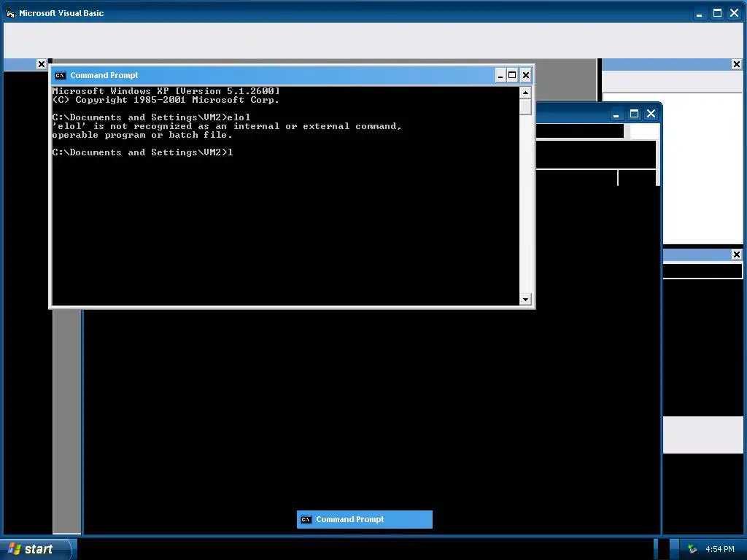Close the left docked panel in Visual Basic
Image resolution: width=747 pixels, height=560 pixels.
tap(42, 64)
